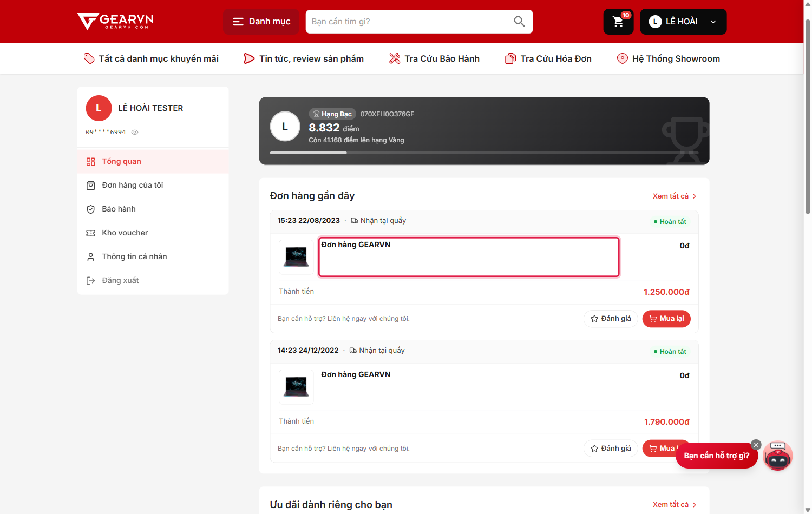Open Tin tức, review sản phẩm
812x514 pixels.
pyautogui.click(x=304, y=58)
